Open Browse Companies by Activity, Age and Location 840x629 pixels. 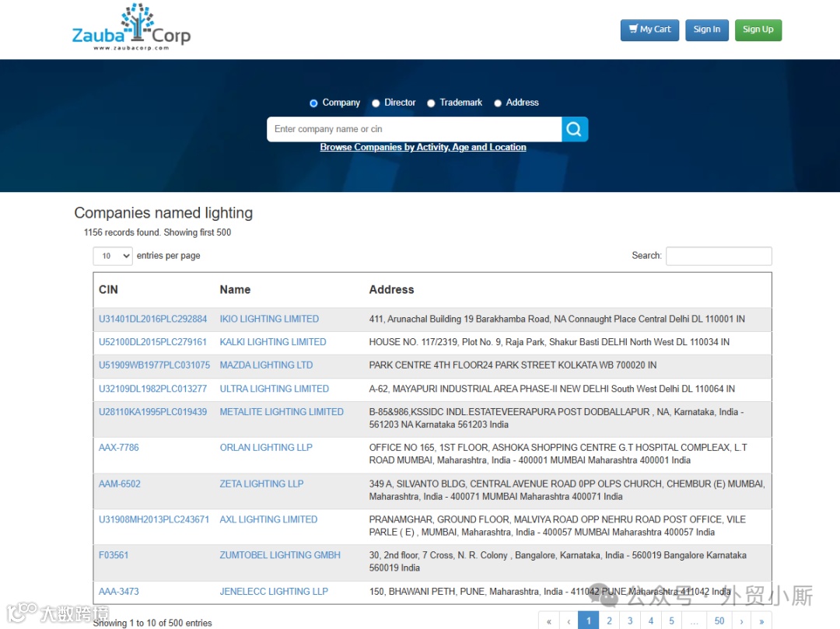pyautogui.click(x=423, y=147)
